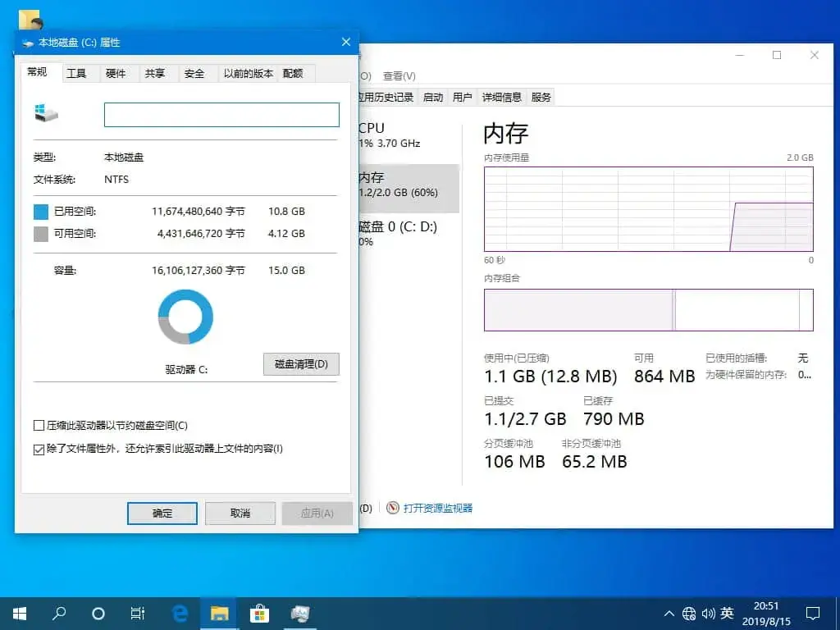Click the Resource Monitor icon
The width and height of the screenshot is (840, 630).
[x=393, y=508]
